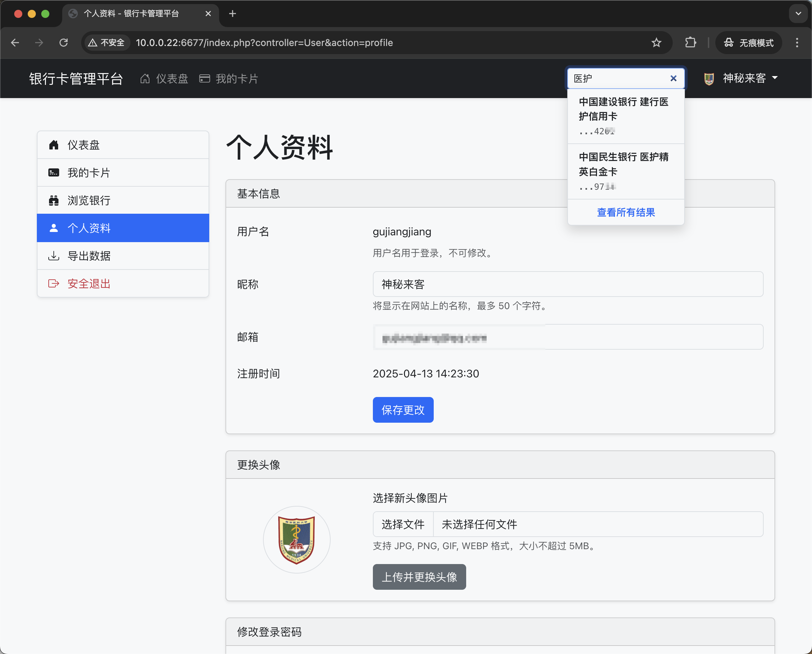The height and width of the screenshot is (654, 812).
Task: Open 导出数据 in the sidebar
Action: [123, 256]
